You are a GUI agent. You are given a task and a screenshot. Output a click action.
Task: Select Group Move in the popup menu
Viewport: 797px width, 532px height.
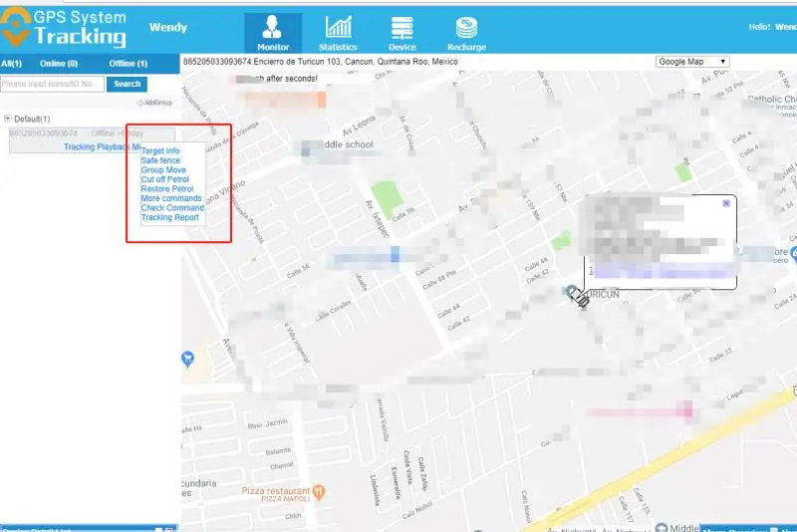pos(163,169)
